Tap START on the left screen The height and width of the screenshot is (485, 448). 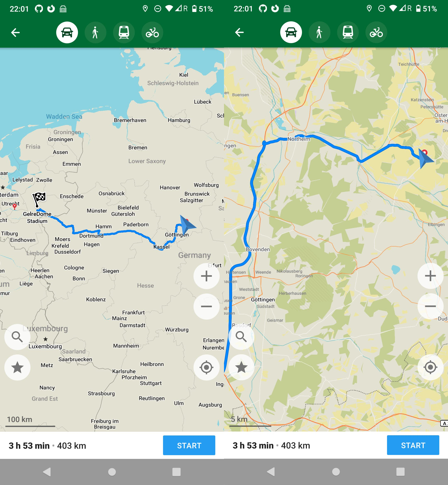(x=189, y=445)
